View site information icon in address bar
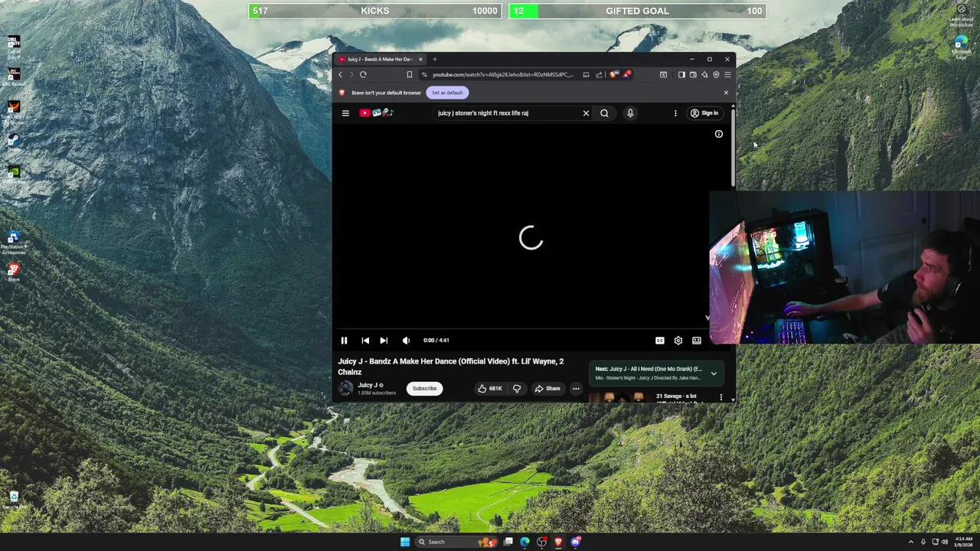980x551 pixels. point(424,75)
